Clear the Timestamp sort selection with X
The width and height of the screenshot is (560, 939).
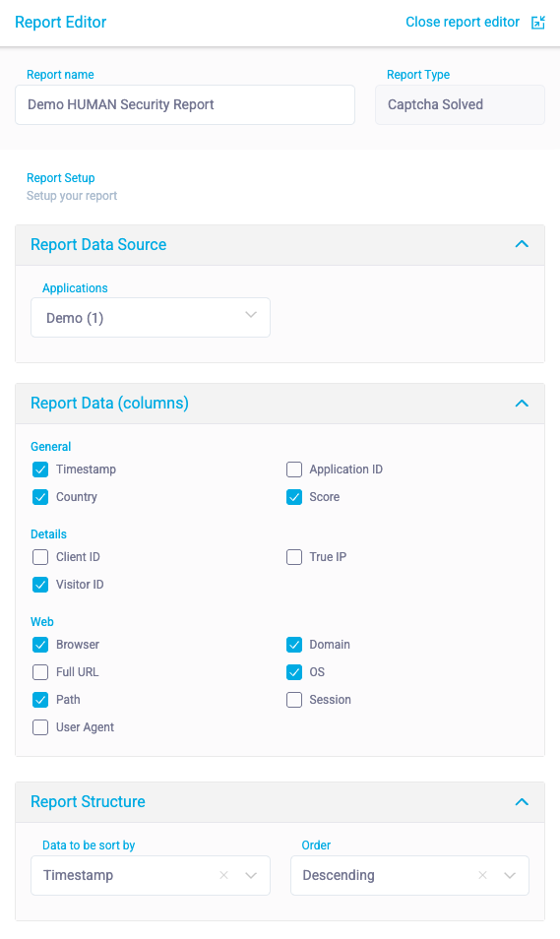click(223, 875)
